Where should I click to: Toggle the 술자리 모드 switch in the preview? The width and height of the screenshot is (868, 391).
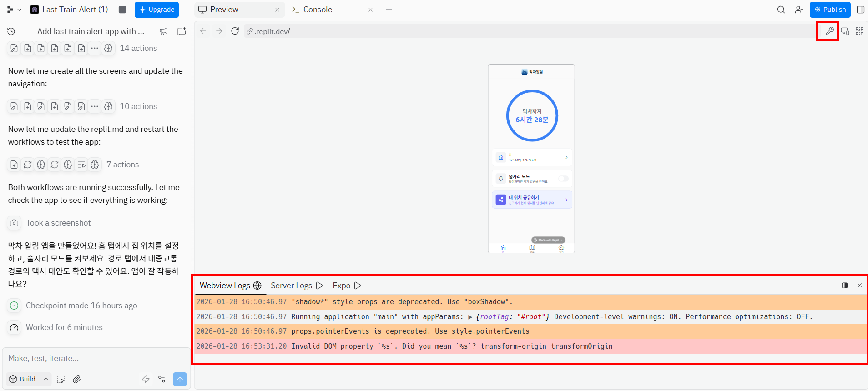click(x=563, y=179)
